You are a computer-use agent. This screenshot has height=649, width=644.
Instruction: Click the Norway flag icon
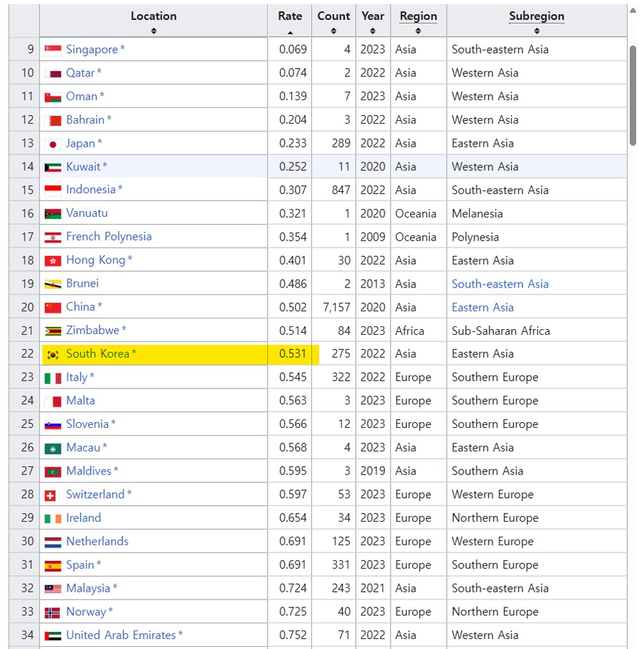point(52,612)
